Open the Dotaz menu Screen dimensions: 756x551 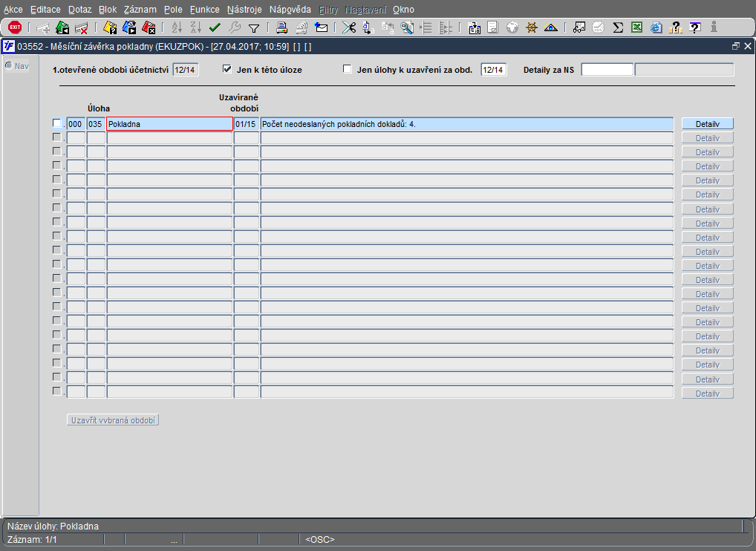point(79,10)
